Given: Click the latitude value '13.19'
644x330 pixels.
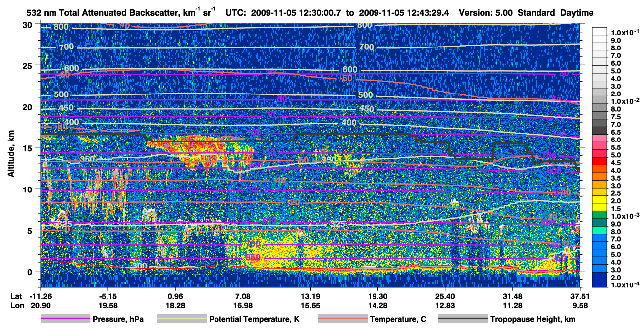Looking at the screenshot, I should click(310, 296).
